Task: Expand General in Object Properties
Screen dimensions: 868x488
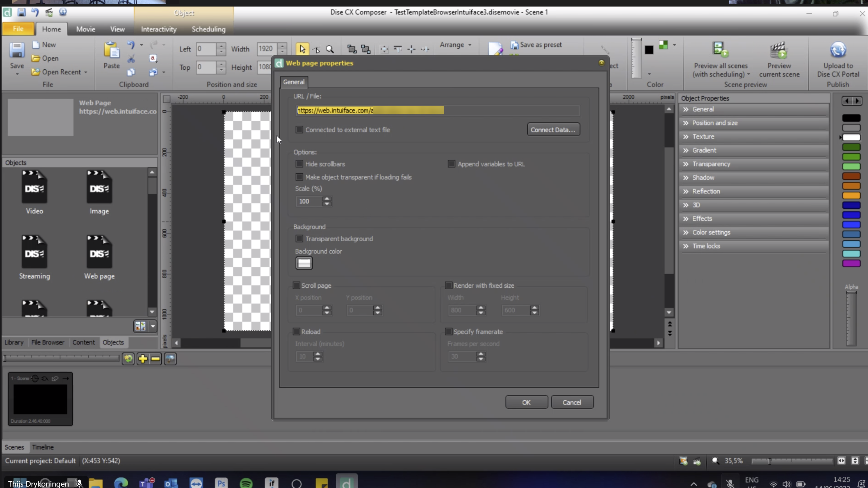Action: coord(754,109)
